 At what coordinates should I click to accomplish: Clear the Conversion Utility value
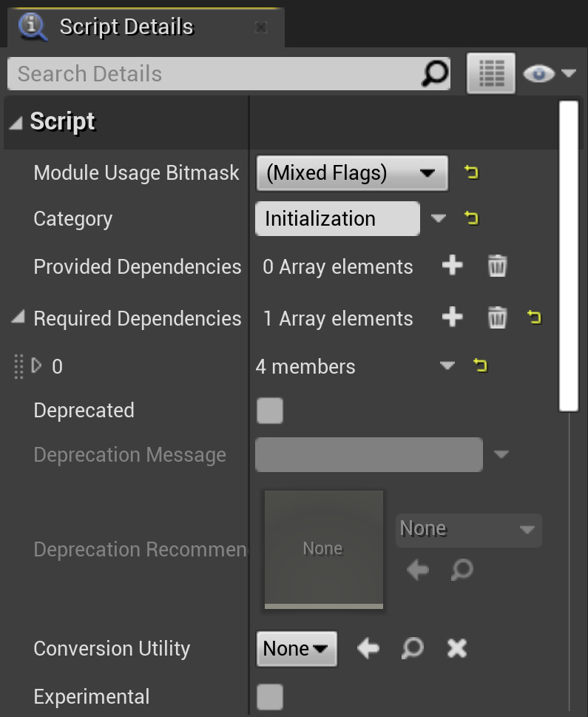[x=457, y=649]
